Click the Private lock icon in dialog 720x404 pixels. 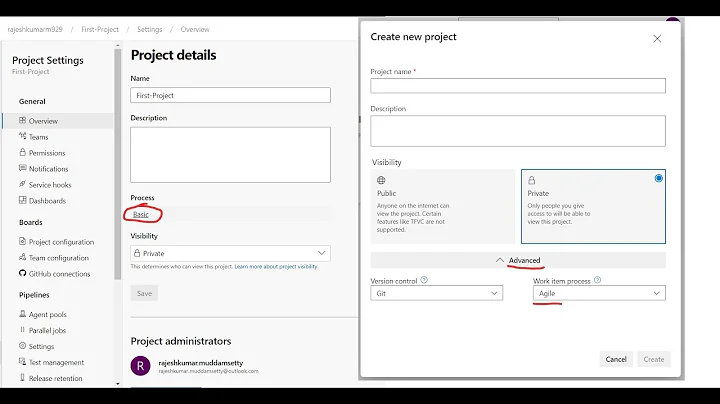532,180
